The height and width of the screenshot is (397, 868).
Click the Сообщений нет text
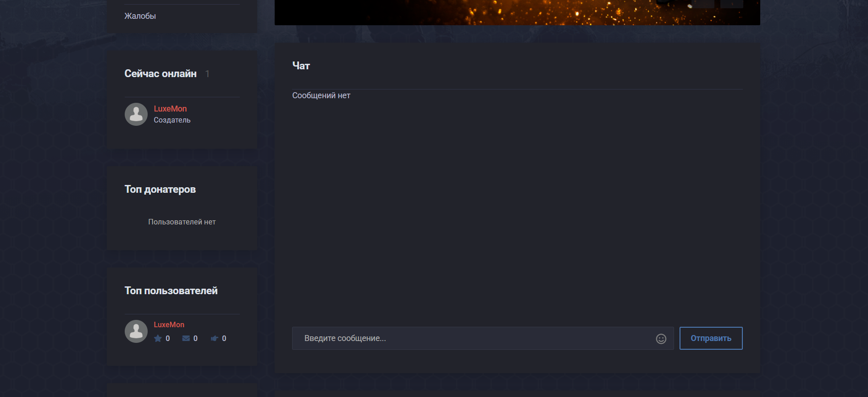point(321,95)
